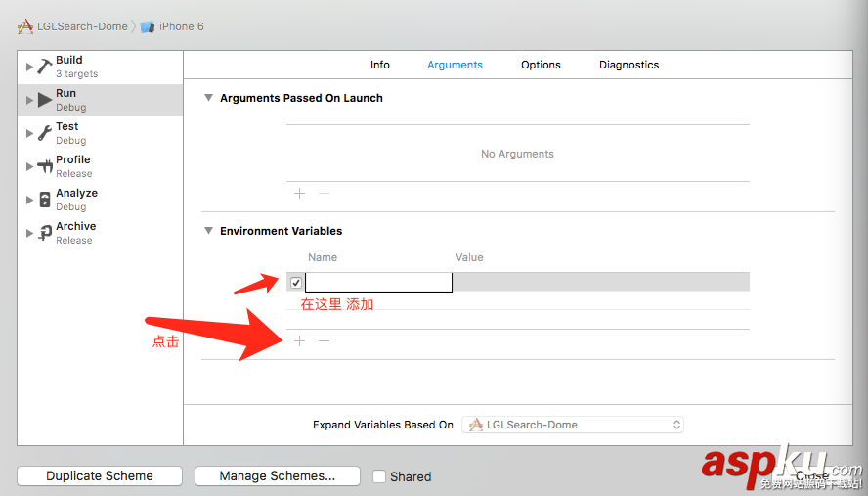Add a launch argument with plus
Viewport: 868px width, 496px height.
(299, 193)
